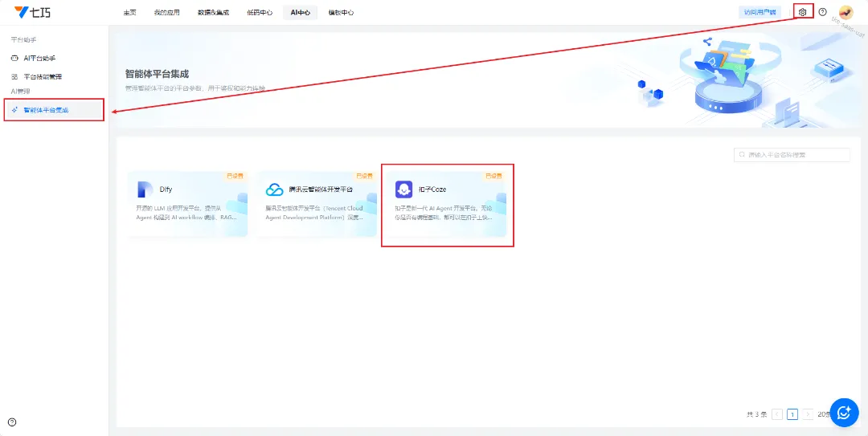Click the settings gear icon in header
This screenshot has width=868, height=436.
(802, 12)
